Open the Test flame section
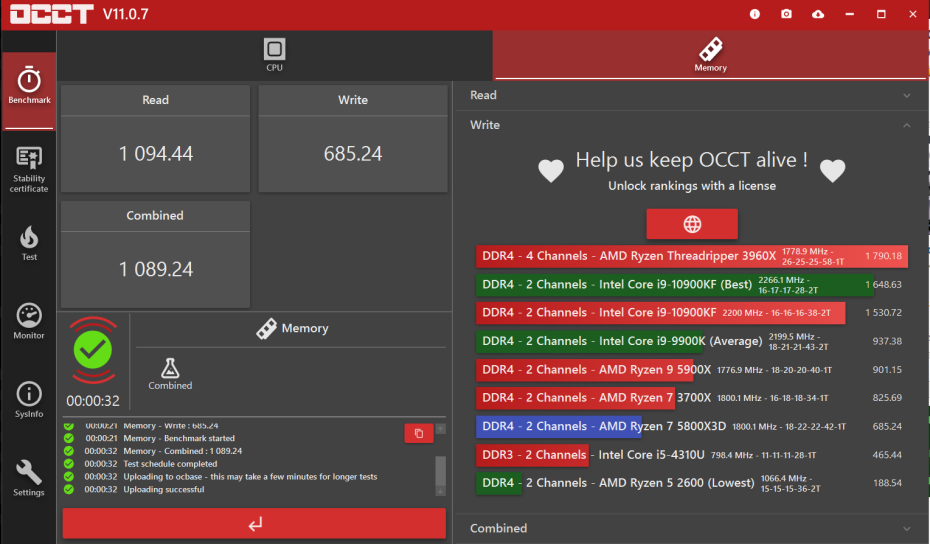 point(28,243)
